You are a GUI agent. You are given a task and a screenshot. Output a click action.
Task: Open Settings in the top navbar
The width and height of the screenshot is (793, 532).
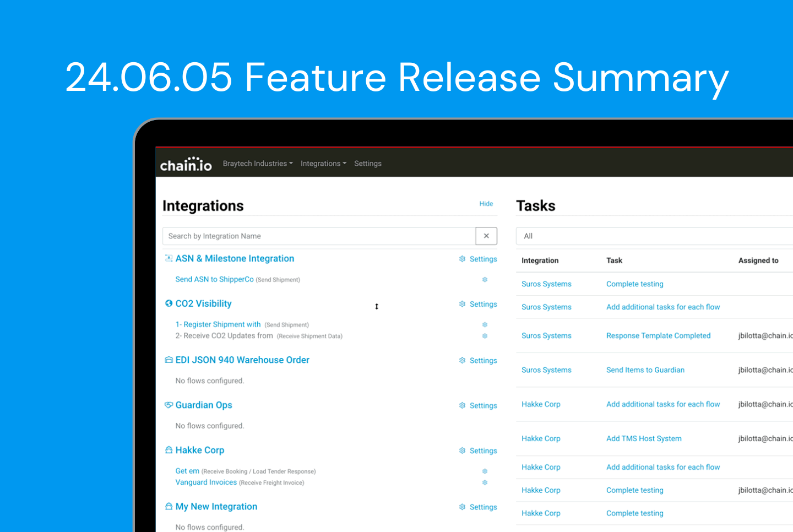[368, 164]
